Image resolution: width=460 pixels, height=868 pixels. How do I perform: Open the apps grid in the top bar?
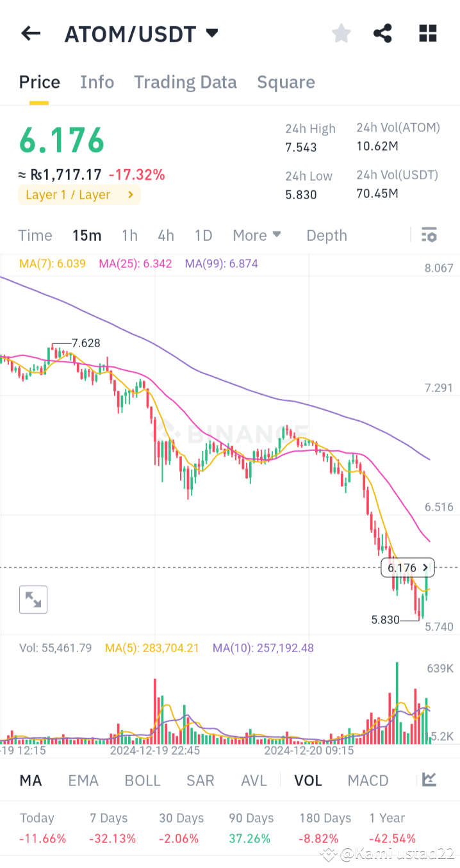click(427, 33)
